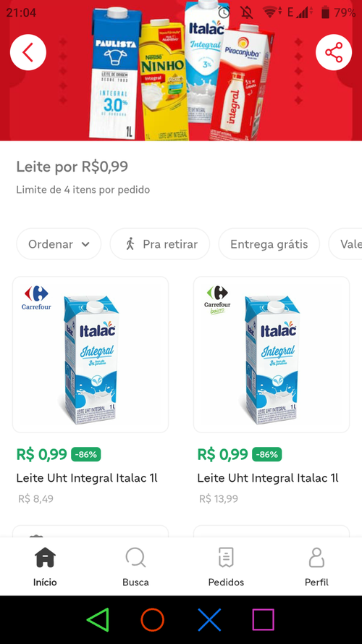Screen dimensions: 362x644
Task: Open the Perfil profile tab
Action: pyautogui.click(x=316, y=566)
